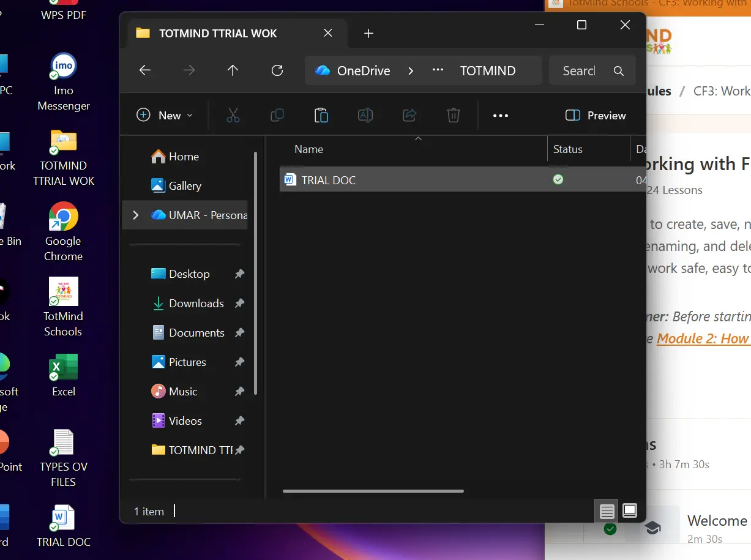
Task: Click the green sync status icon of TRIAL DOC
Action: pos(558,180)
